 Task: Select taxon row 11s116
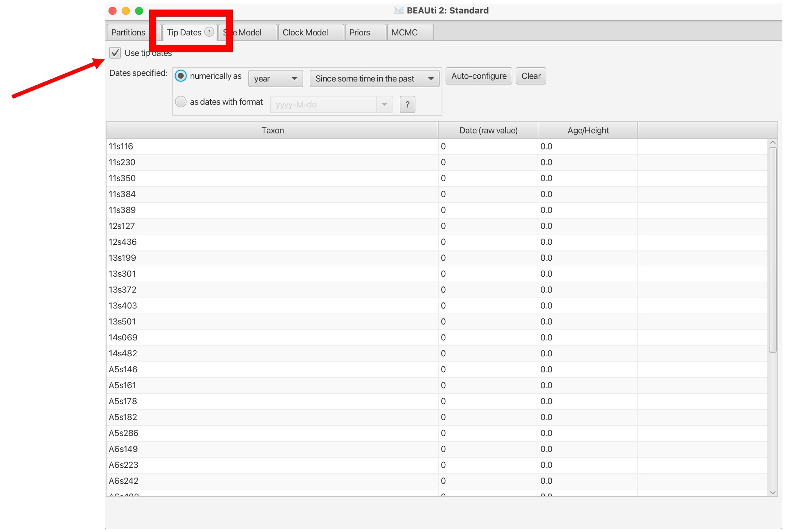pyautogui.click(x=437, y=146)
